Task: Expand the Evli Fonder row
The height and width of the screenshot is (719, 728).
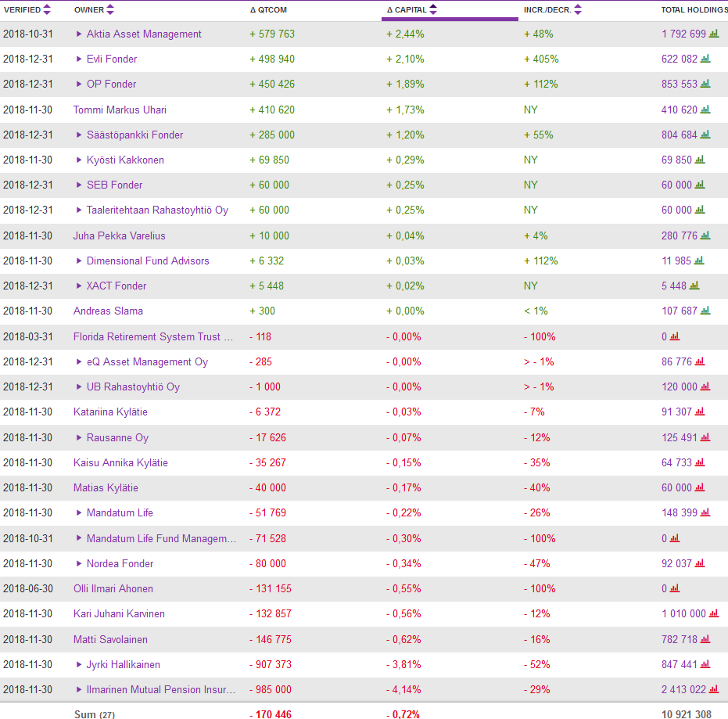Action: pos(79,59)
